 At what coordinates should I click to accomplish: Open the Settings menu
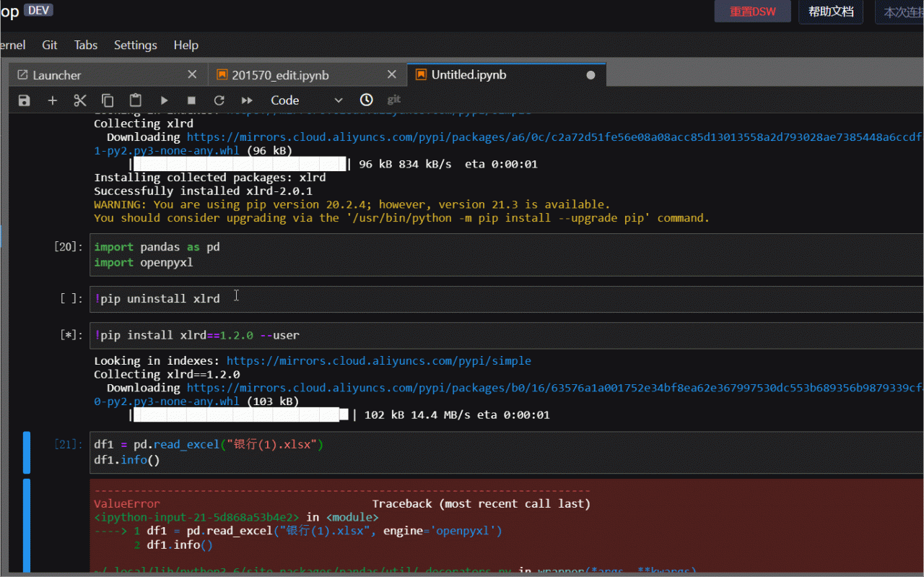point(135,45)
